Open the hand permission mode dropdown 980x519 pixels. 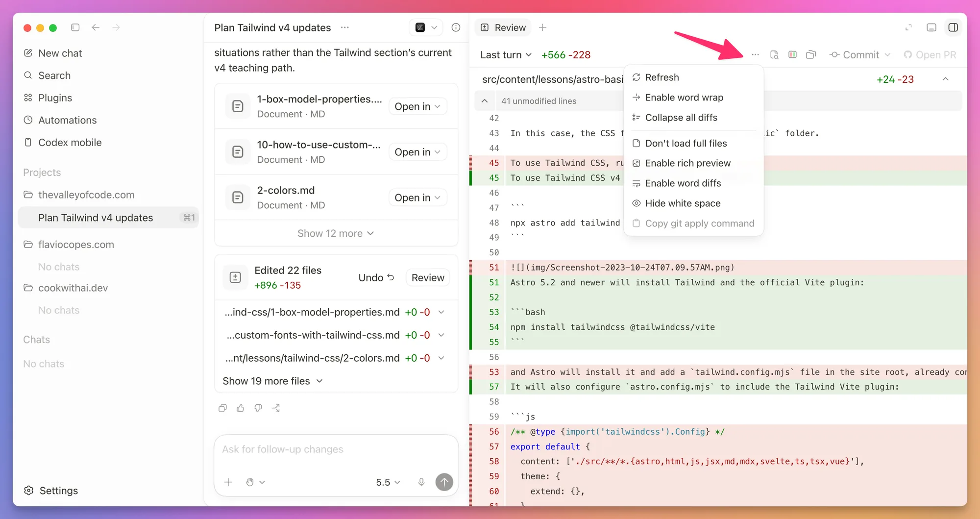point(255,482)
